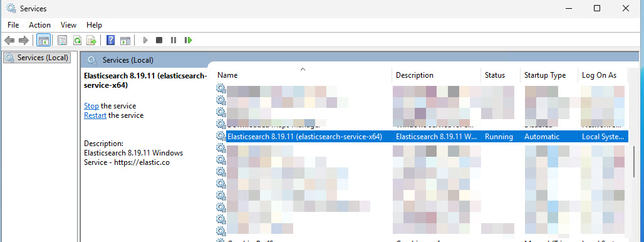This screenshot has height=242, width=644.
Task: Click the Services (Local) panel header
Action: [128, 60]
